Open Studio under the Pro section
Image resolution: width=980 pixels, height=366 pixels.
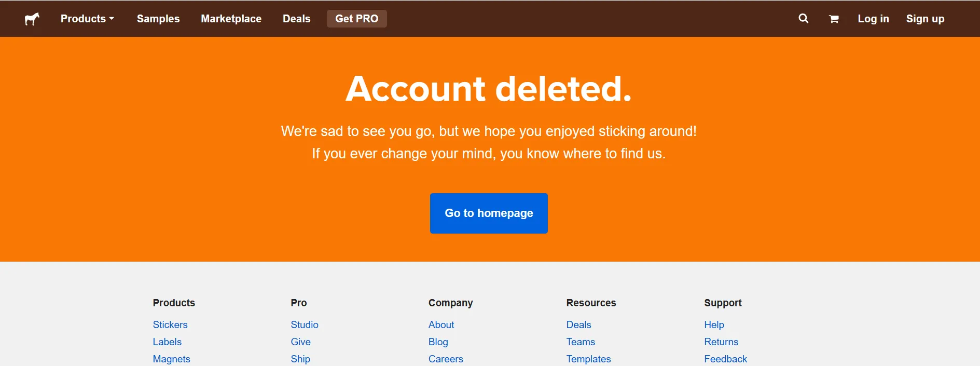305,324
